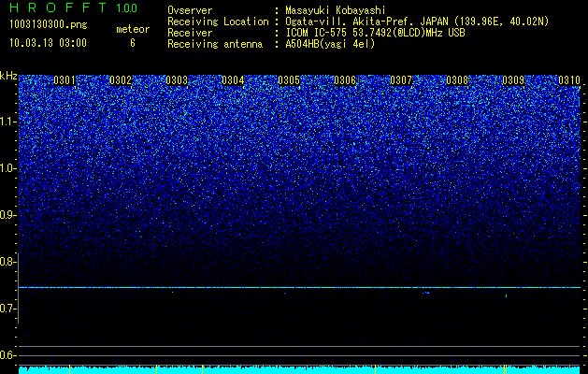Click the 0.6 kHz axis label
588x374 pixels.
(x=8, y=355)
